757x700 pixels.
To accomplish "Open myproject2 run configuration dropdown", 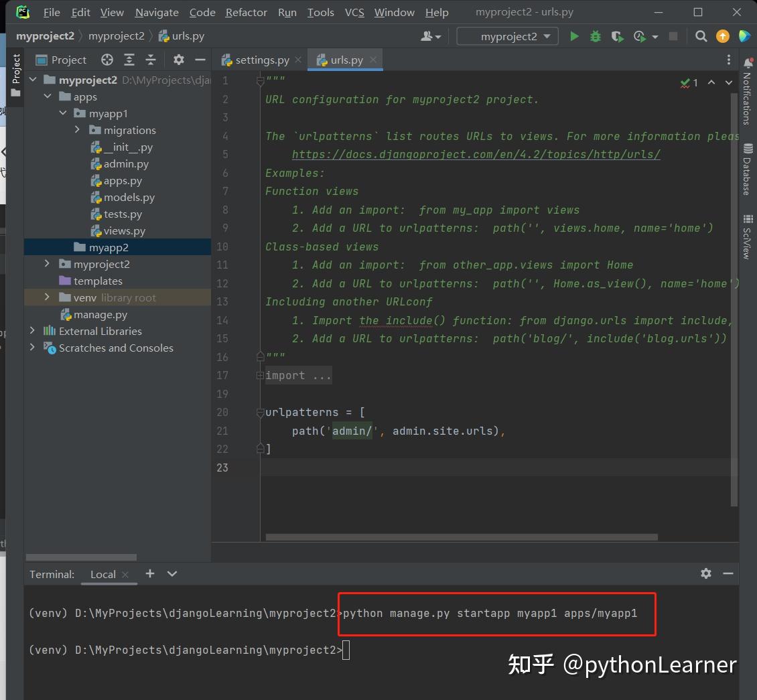I will pyautogui.click(x=507, y=37).
